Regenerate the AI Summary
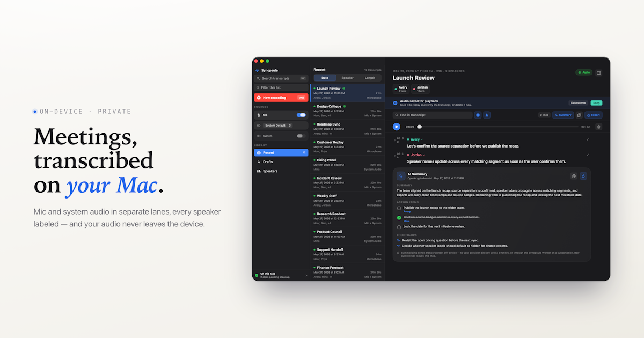This screenshot has width=644, height=338. [x=583, y=176]
